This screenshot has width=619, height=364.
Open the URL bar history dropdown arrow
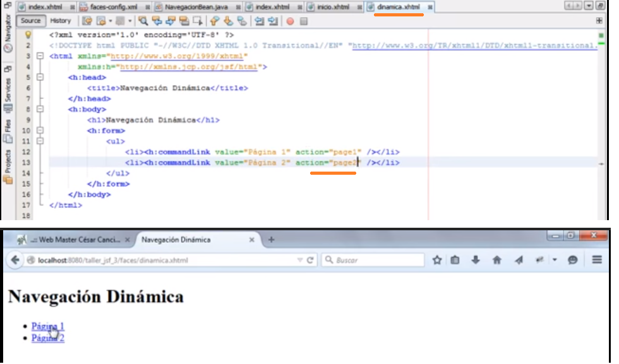click(300, 260)
